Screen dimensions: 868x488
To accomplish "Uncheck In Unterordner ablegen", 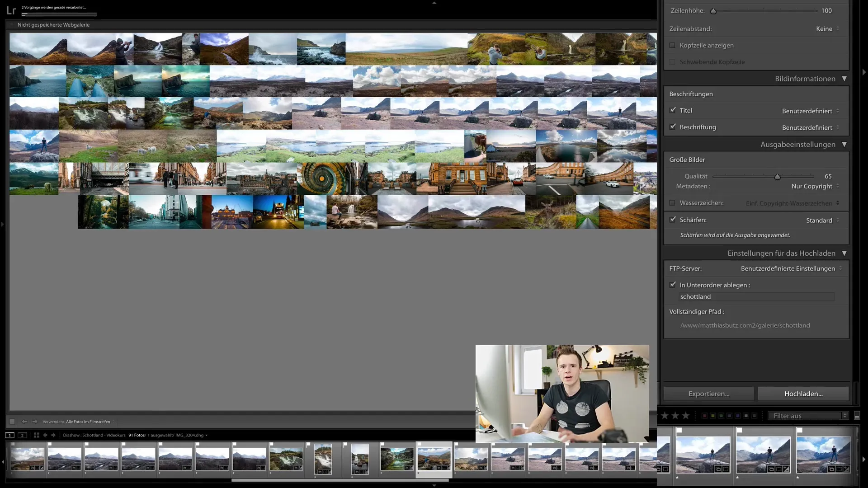I will (x=673, y=285).
